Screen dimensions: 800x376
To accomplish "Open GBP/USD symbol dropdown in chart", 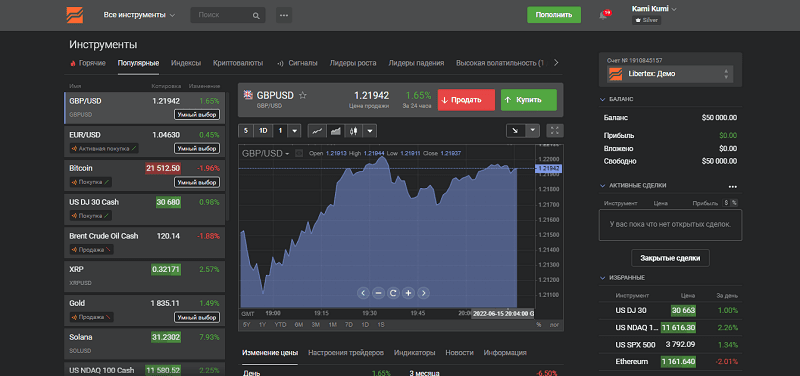I will 265,154.
